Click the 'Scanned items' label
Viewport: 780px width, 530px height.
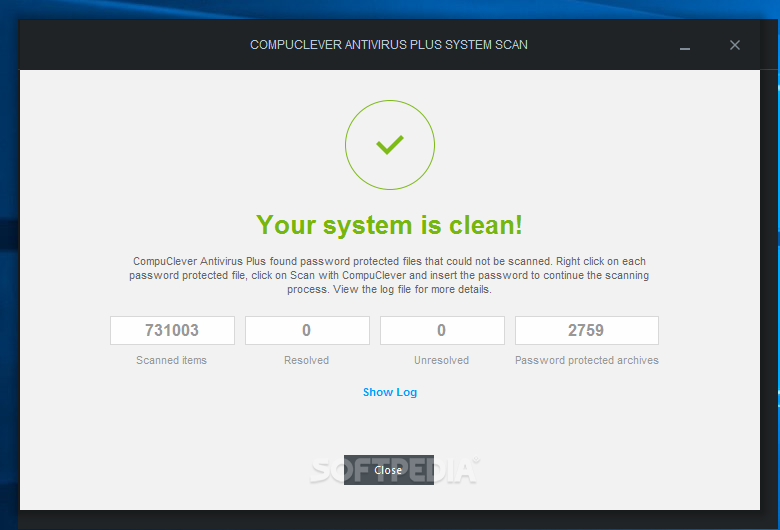coord(171,360)
